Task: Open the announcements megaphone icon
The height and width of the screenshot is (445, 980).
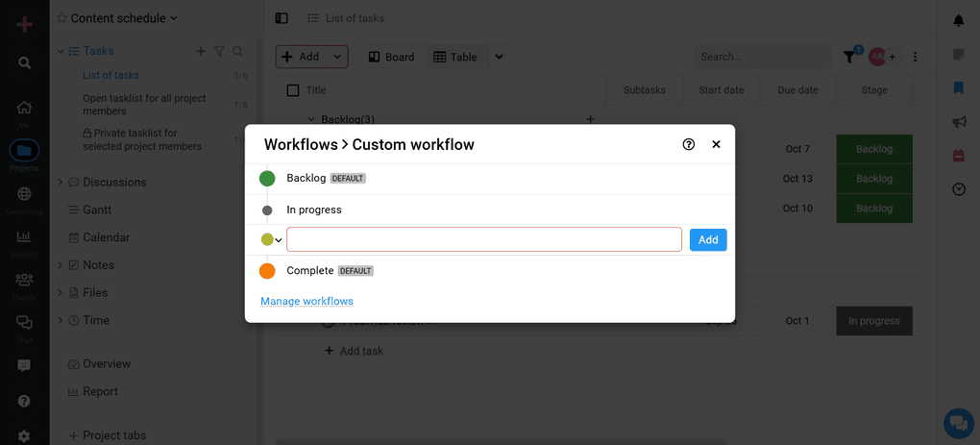Action: click(958, 122)
